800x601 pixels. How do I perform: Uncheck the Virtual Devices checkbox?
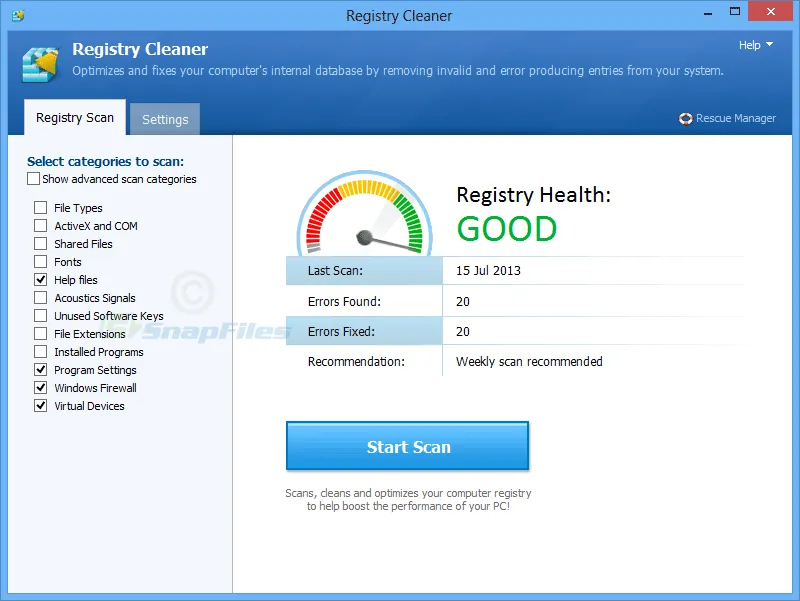[40, 406]
